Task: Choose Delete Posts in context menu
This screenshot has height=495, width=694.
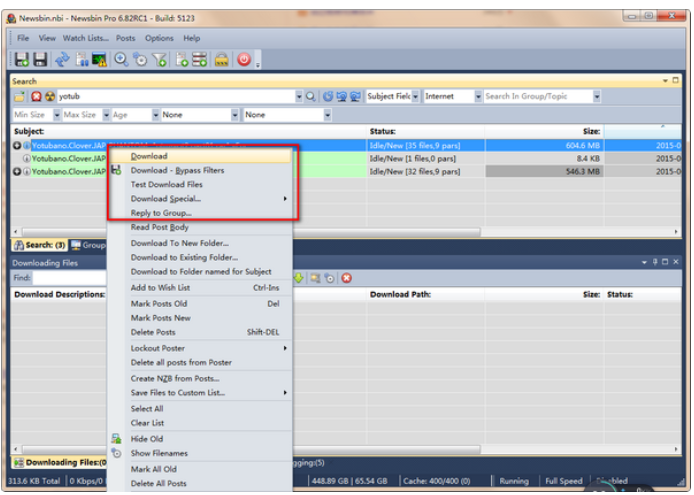Action: [200, 332]
